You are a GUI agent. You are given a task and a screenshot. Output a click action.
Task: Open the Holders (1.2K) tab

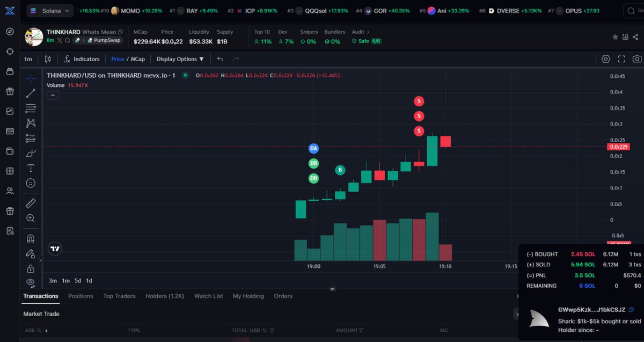165,296
